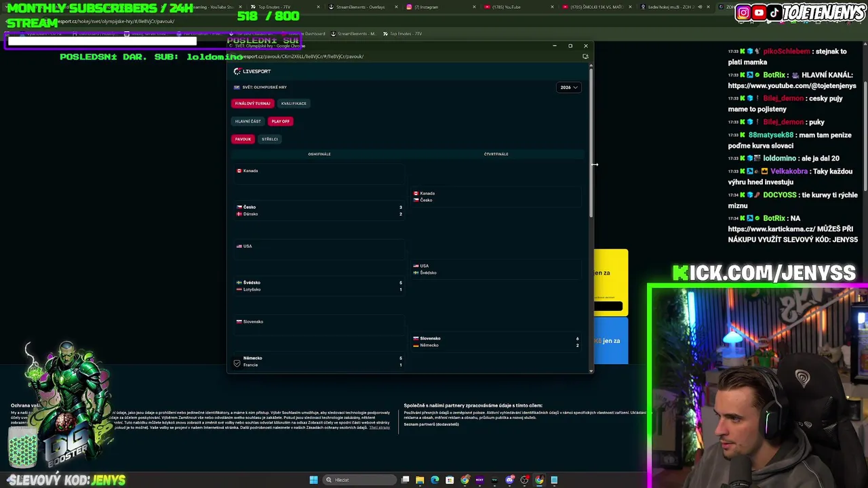Click the Čtvrtfinále column header
Screen dimensions: 868x488
496,154
